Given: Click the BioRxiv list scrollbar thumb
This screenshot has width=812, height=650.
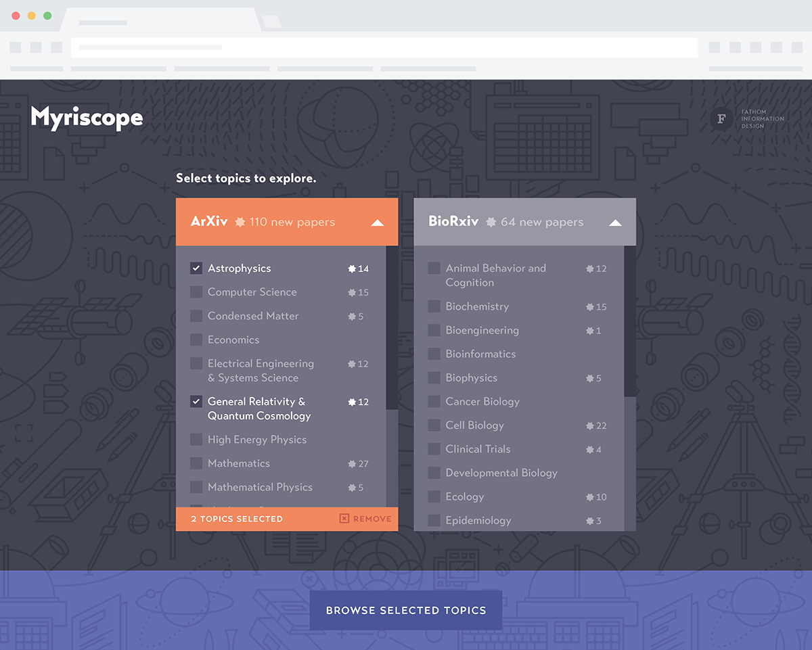Looking at the screenshot, I should coord(629,321).
